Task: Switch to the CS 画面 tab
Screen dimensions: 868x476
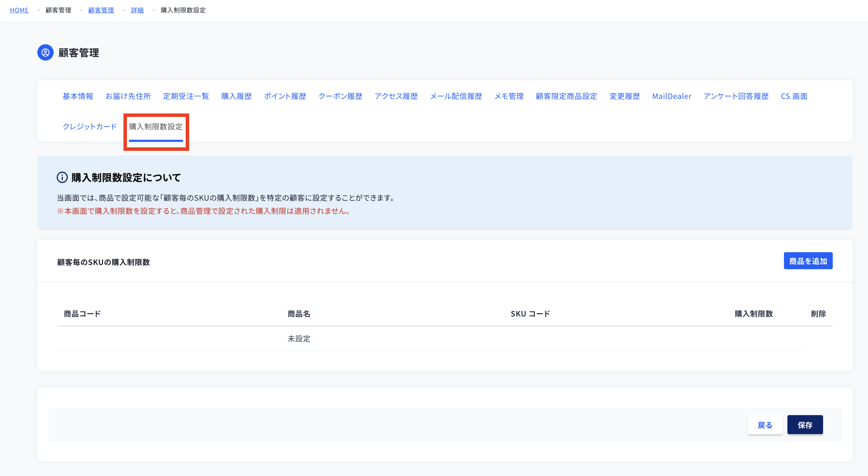Action: (794, 96)
